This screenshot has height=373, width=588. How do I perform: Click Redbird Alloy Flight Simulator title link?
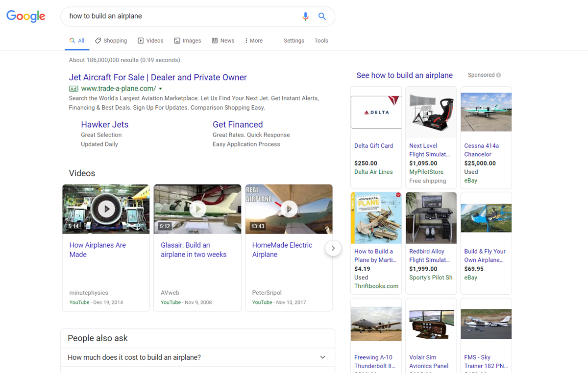(429, 256)
